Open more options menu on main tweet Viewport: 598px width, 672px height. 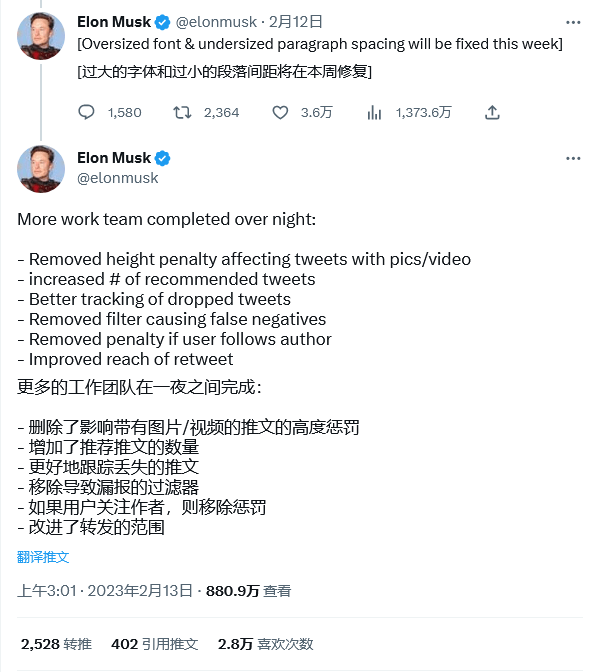(x=573, y=159)
